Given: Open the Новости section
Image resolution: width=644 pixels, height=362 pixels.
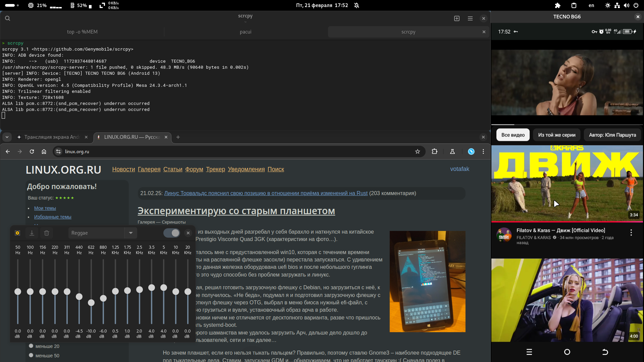Looking at the screenshot, I should 123,169.
